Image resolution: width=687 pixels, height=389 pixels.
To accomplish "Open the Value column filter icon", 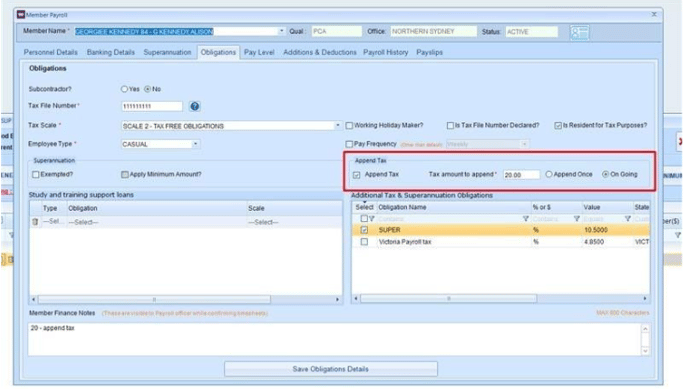I will pyautogui.click(x=627, y=219).
